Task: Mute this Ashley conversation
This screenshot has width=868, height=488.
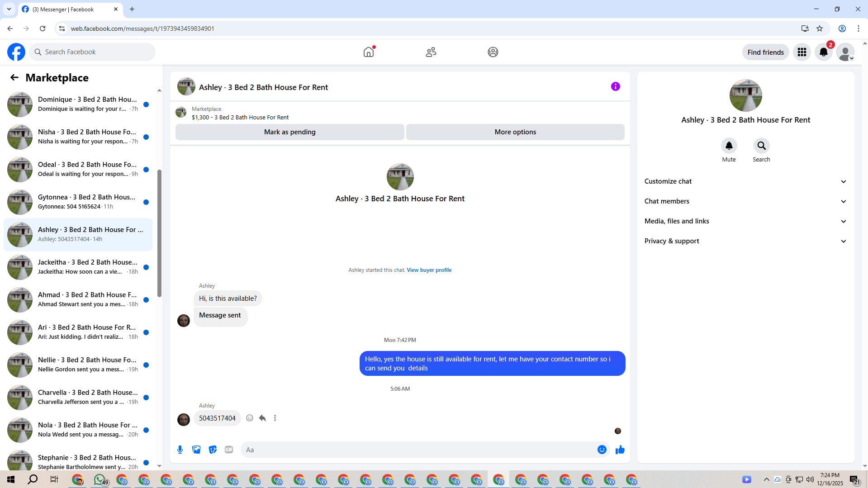Action: point(729,146)
